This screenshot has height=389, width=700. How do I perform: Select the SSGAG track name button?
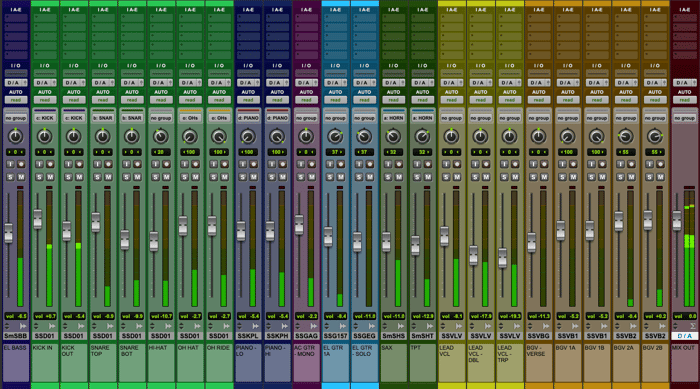(306, 336)
